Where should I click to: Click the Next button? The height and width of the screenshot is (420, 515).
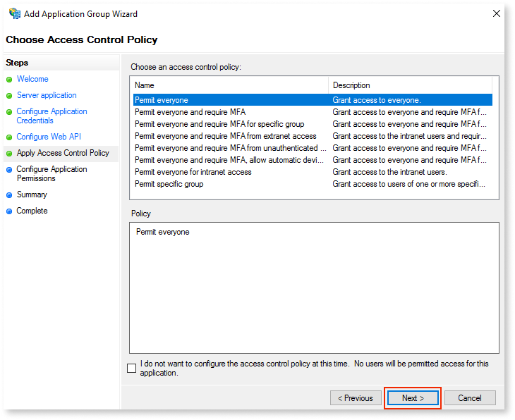[413, 398]
